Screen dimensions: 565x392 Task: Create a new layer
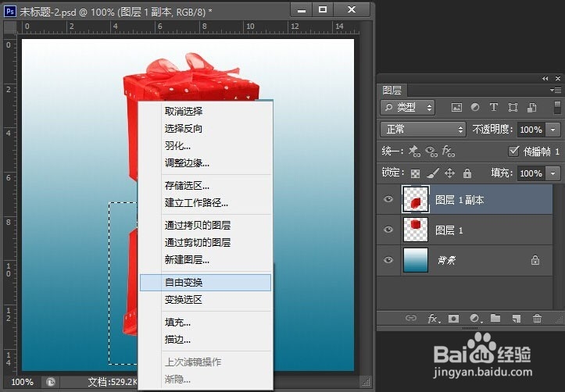pos(517,319)
